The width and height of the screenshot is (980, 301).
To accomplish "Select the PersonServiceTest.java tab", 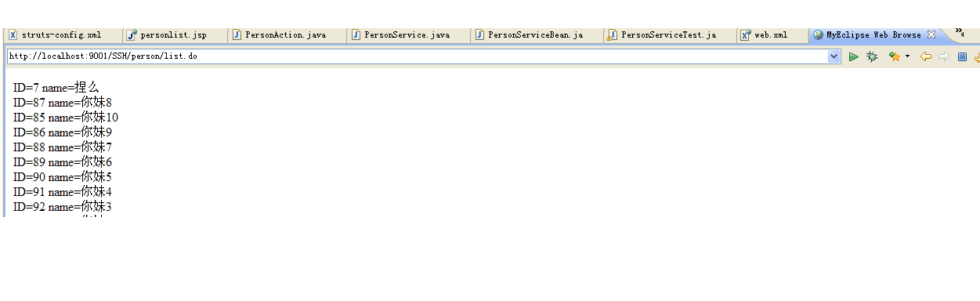I will tap(669, 35).
